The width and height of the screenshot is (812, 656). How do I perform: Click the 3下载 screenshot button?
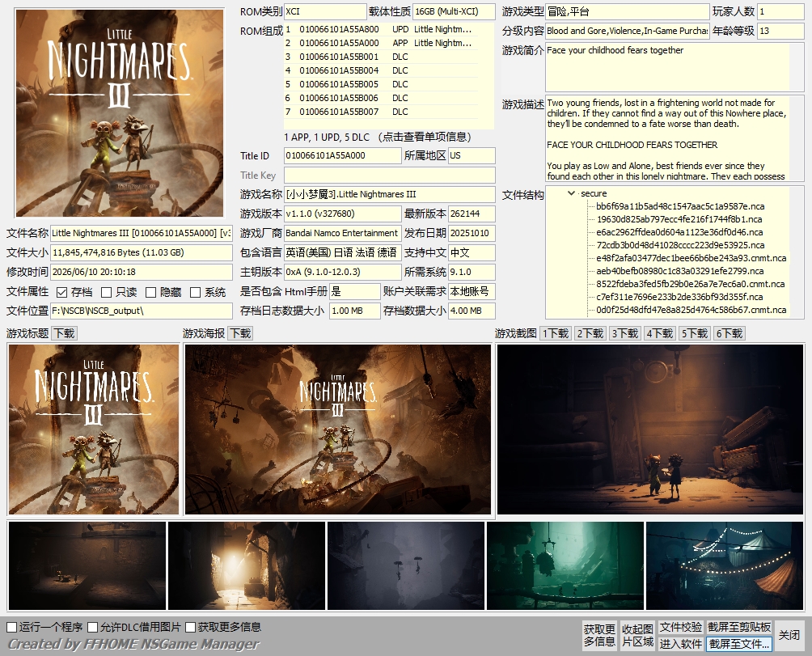(x=625, y=333)
